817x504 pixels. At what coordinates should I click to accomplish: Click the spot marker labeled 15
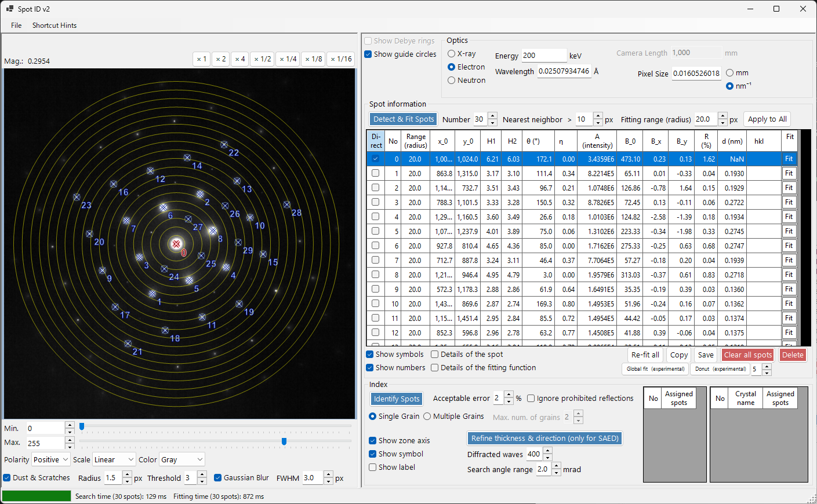point(263,254)
